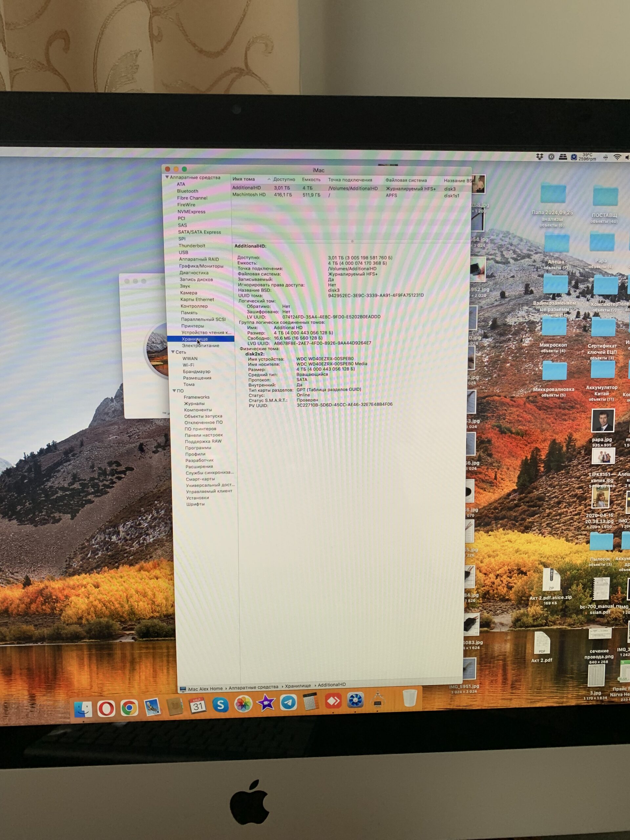
Task: Open Telegram from the Dock
Action: [288, 703]
